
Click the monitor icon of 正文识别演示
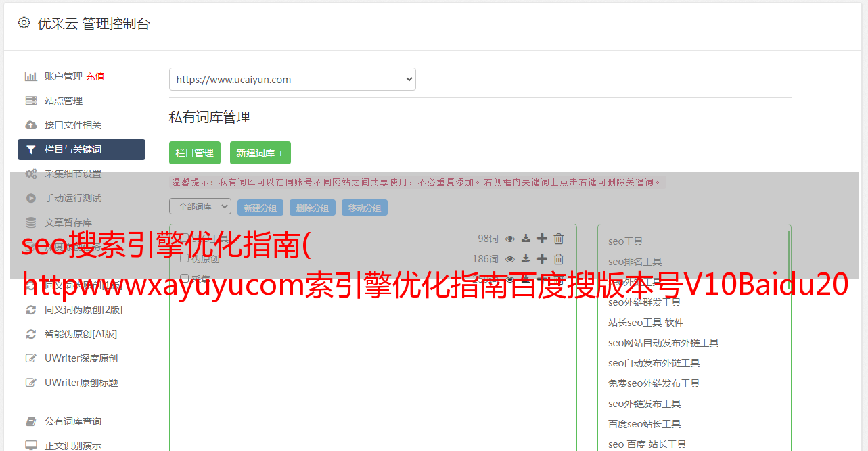click(x=31, y=446)
